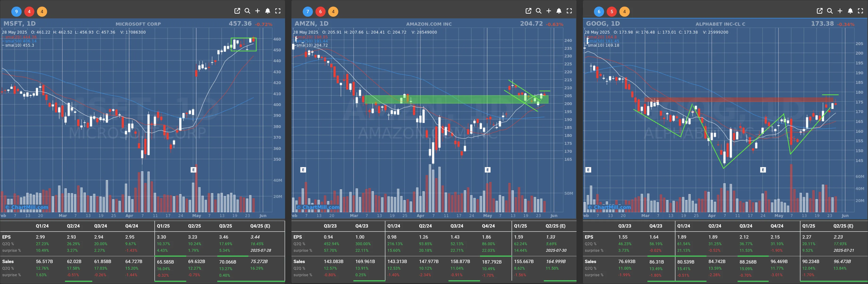Click the GOOG, 1D ticker title
Viewport: 868px width, 284px height.
[x=603, y=24]
